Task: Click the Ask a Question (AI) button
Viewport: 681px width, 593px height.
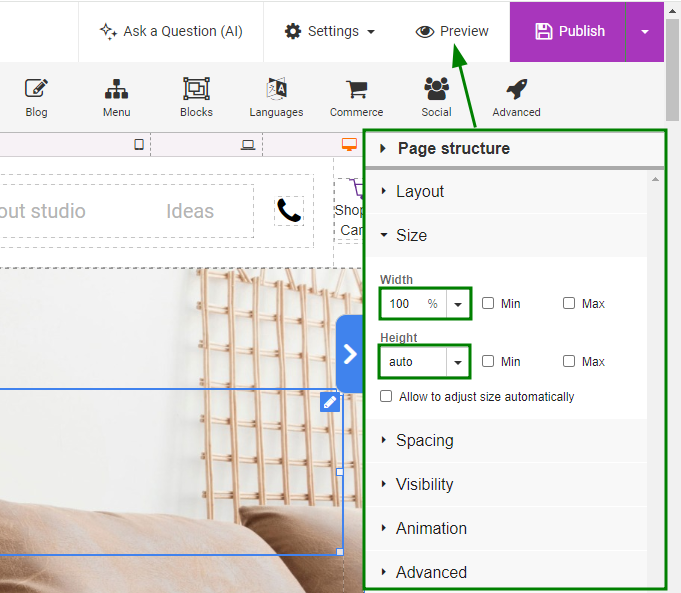Action: 171,31
